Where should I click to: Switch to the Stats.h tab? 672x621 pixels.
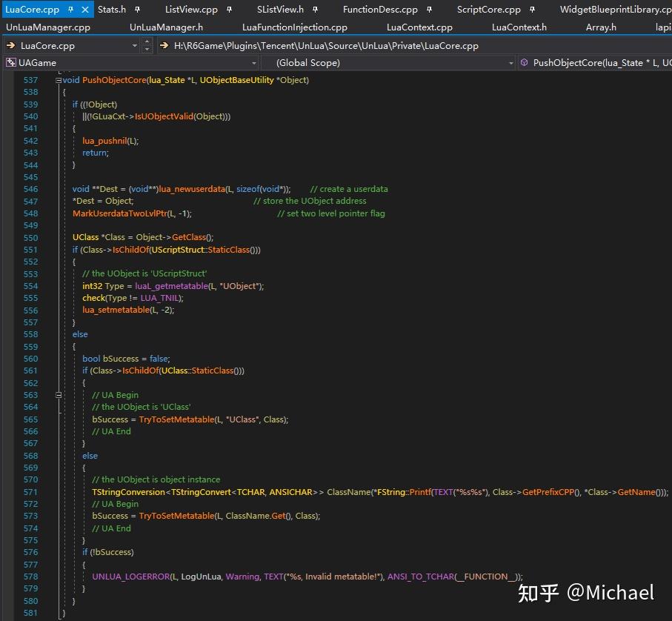[112, 10]
